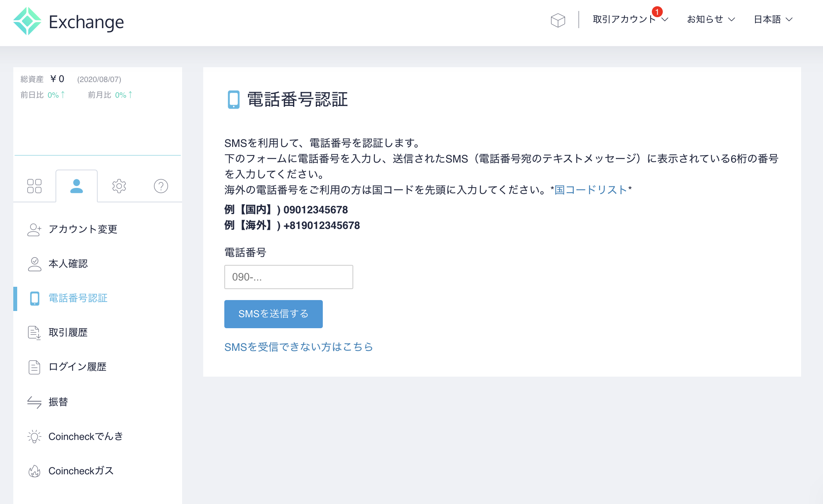Click the 電話番号認証 page heading

[x=298, y=100]
